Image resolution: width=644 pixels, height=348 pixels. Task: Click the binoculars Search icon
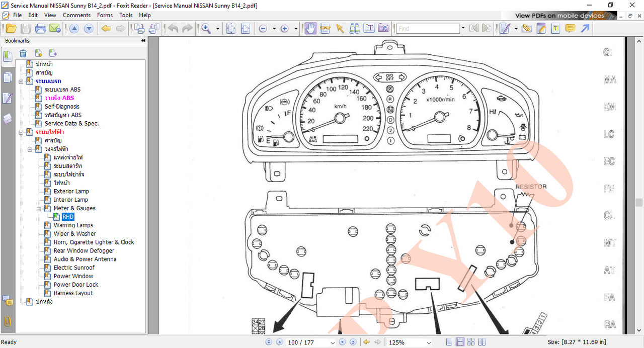pos(354,29)
